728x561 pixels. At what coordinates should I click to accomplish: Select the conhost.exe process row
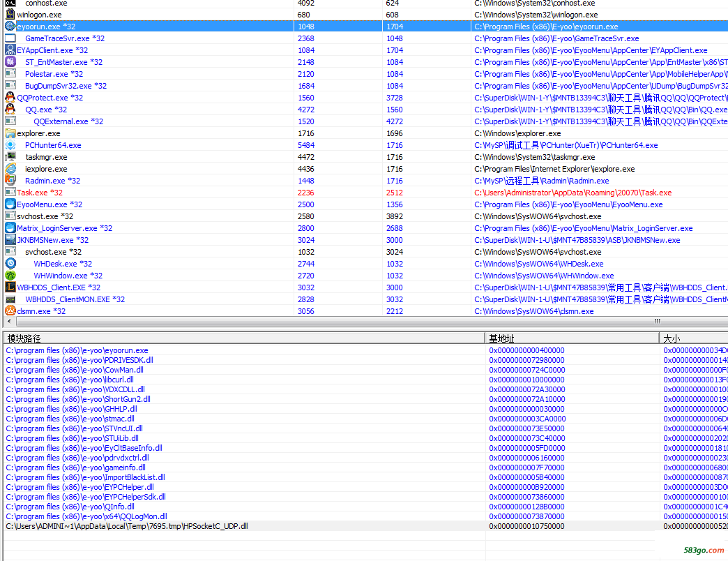pos(366,3)
